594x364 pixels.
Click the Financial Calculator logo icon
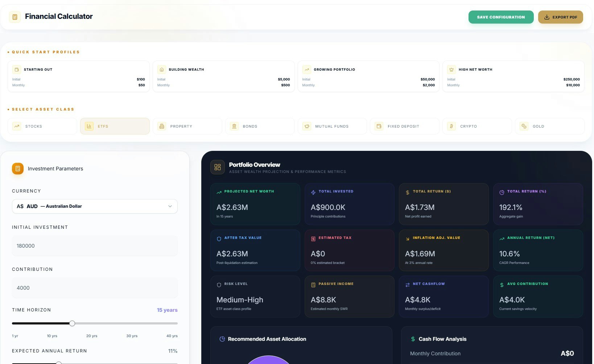coord(15,17)
